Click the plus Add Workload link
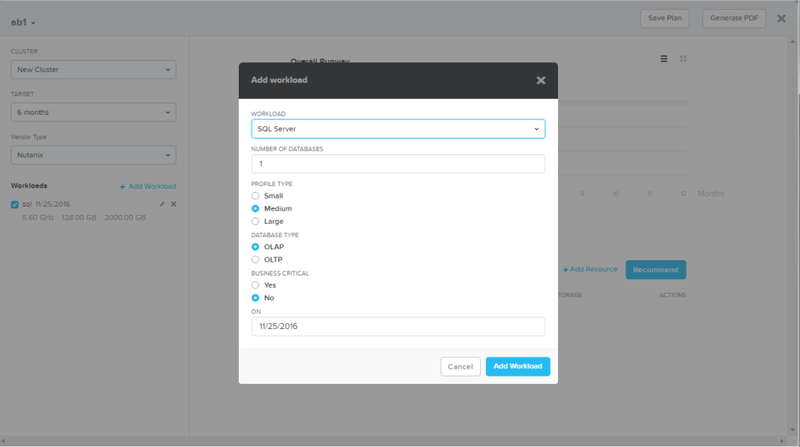 point(148,186)
